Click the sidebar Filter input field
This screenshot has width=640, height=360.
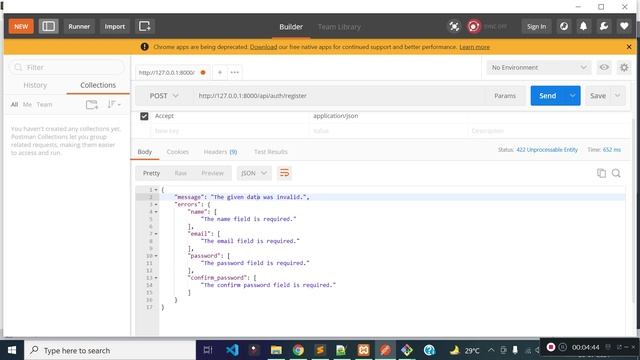point(67,67)
